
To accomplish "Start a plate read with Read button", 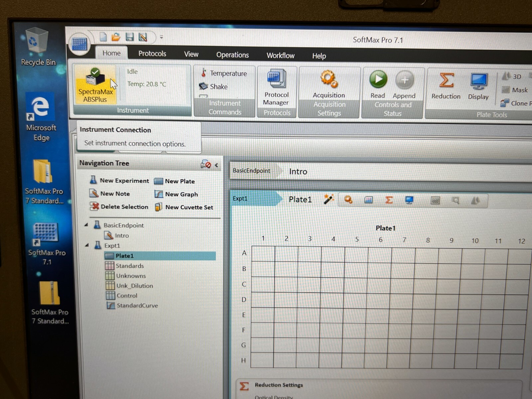I will click(378, 85).
